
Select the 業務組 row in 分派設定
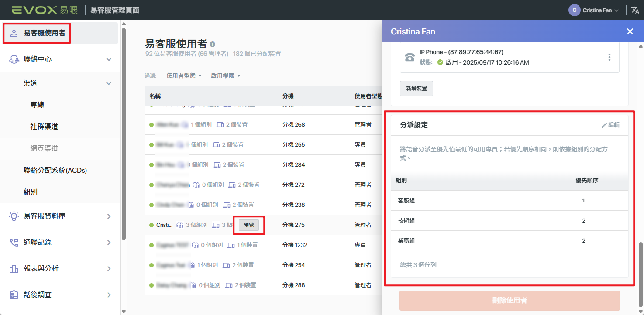pos(510,241)
